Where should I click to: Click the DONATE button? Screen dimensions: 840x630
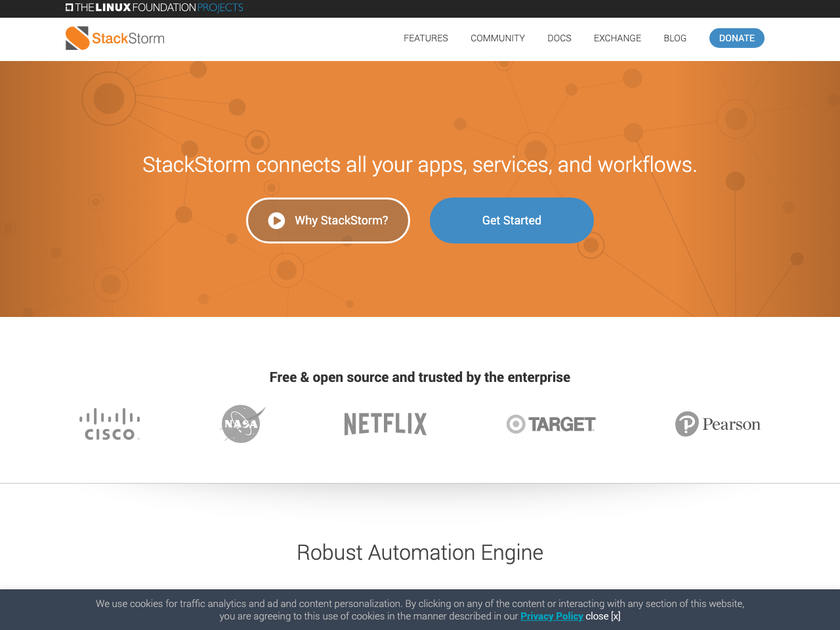tap(736, 38)
